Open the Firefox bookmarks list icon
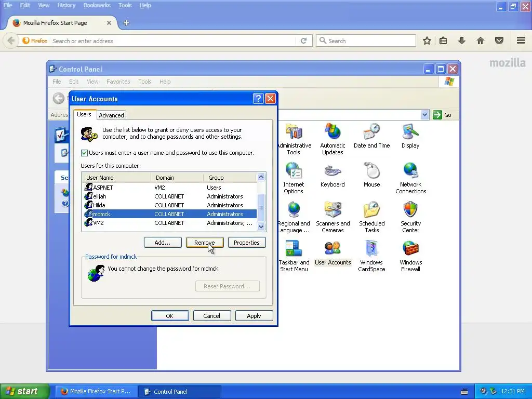 tap(443, 41)
